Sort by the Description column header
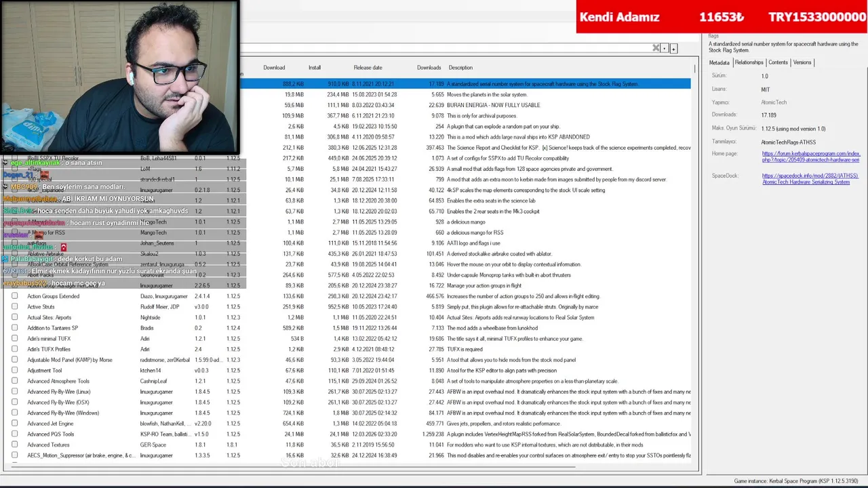Image resolution: width=868 pixels, height=488 pixels. point(460,68)
